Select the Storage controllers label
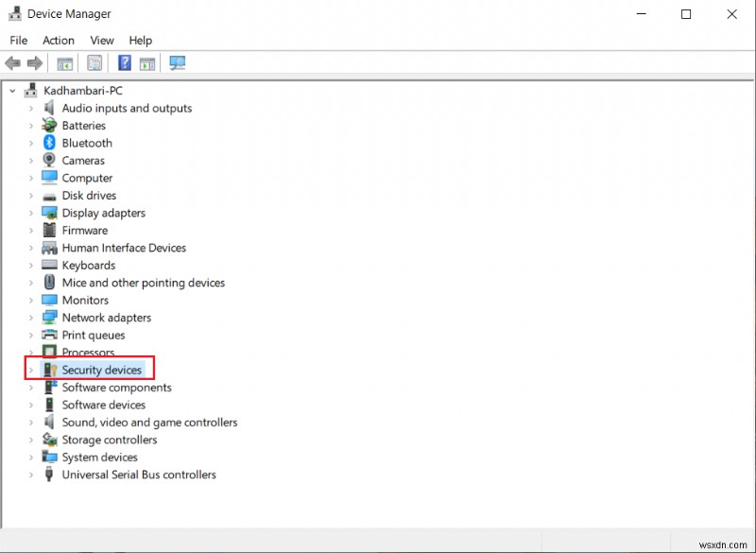Screen dimensions: 756x553 110,440
